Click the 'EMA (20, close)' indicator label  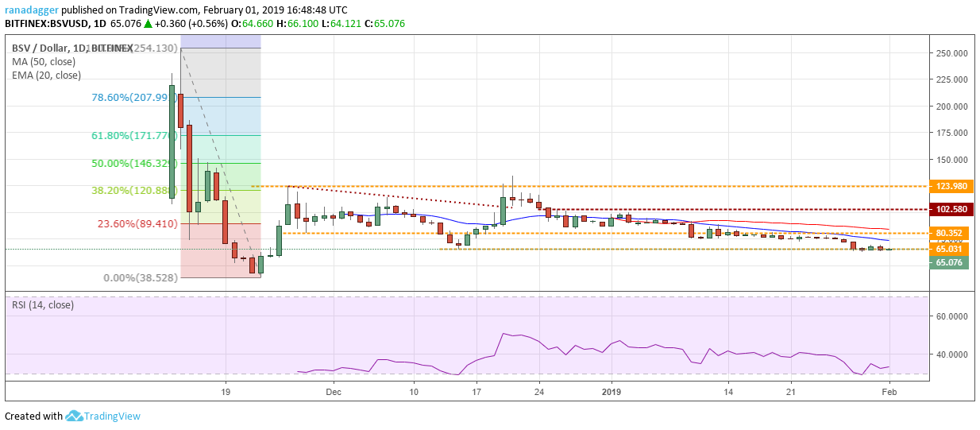coord(46,76)
